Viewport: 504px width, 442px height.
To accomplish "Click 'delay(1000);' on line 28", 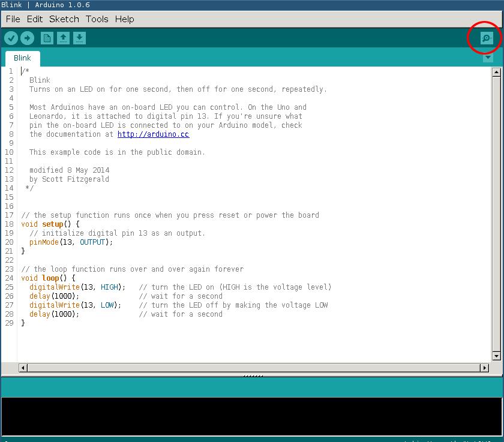I will click(55, 314).
